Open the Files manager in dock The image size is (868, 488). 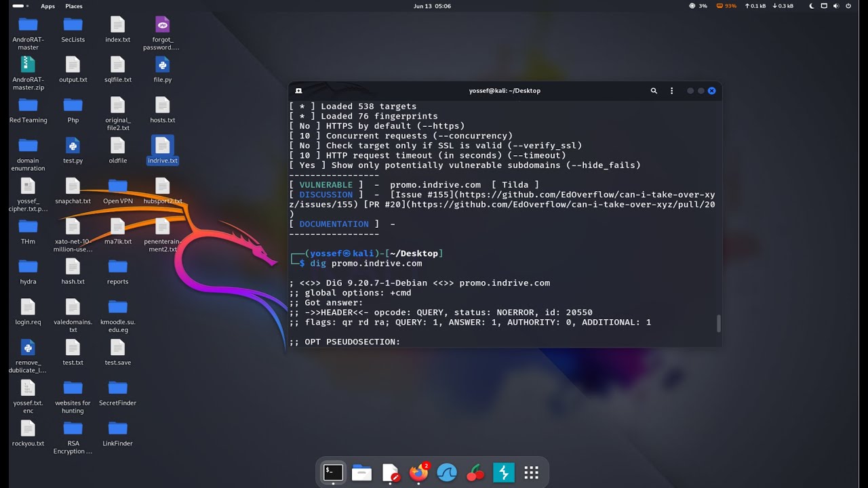point(361,472)
